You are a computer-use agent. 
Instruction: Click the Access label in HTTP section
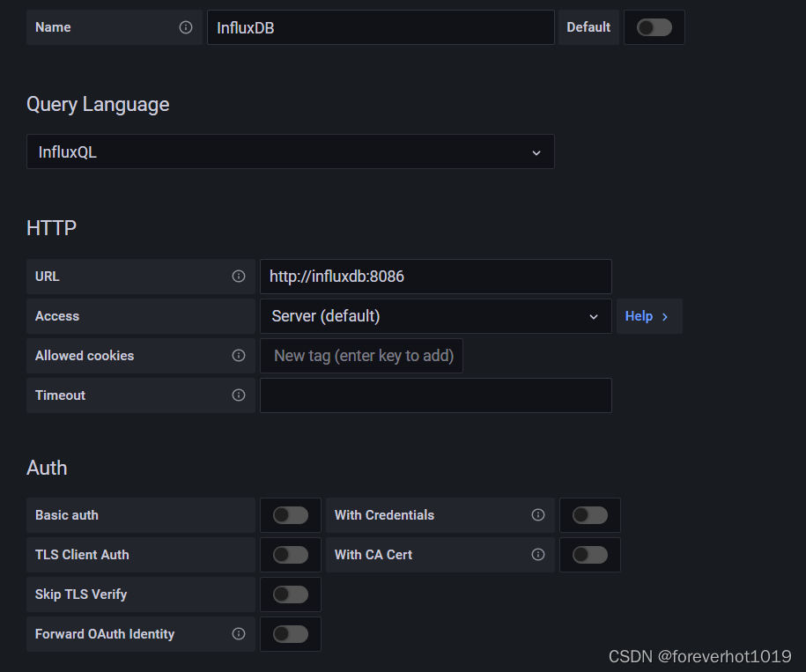tap(57, 315)
